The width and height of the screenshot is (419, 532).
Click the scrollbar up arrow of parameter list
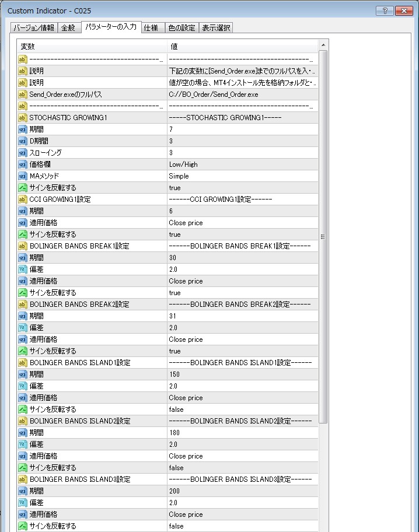(x=323, y=45)
